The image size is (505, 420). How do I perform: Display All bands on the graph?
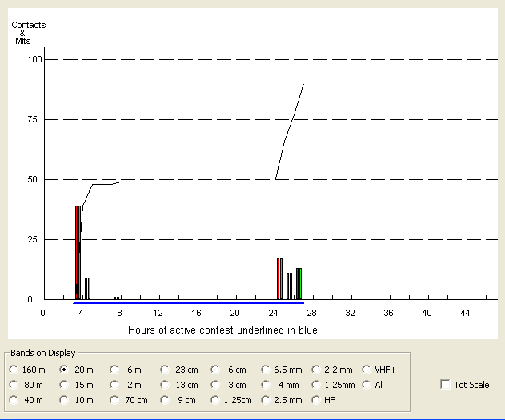pyautogui.click(x=367, y=385)
